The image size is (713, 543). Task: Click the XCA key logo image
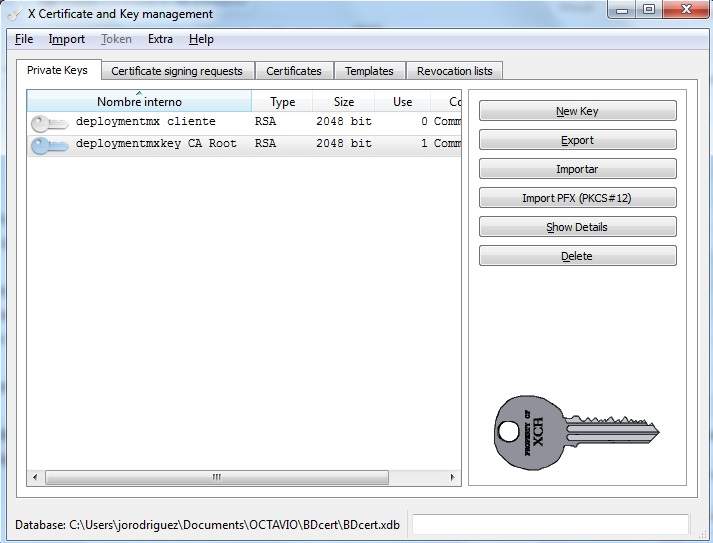(x=576, y=432)
